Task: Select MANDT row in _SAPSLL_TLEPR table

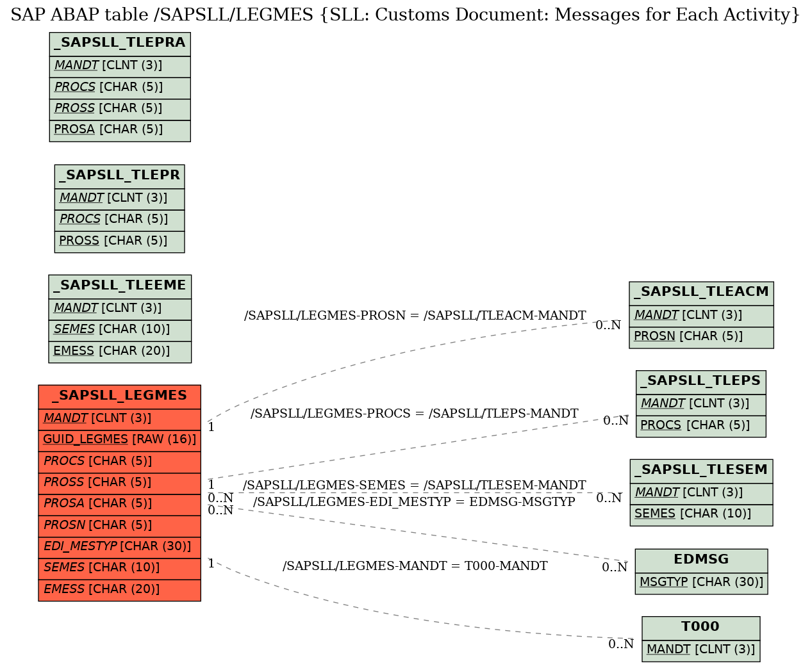Action: (120, 199)
